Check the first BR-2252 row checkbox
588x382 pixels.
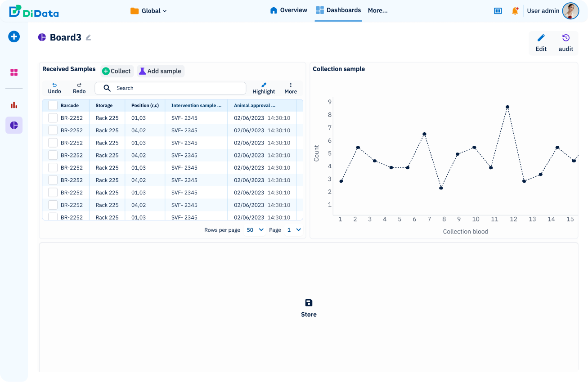[53, 118]
